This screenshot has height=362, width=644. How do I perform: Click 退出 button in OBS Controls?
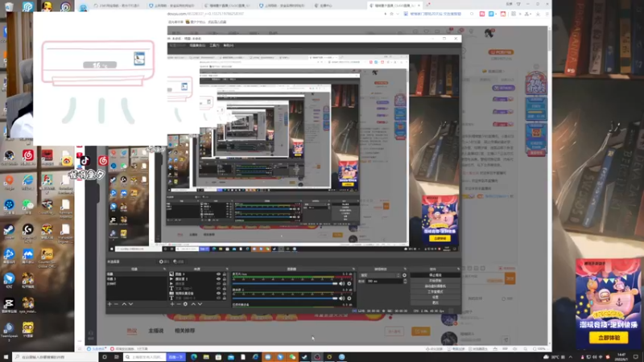pyautogui.click(x=435, y=303)
